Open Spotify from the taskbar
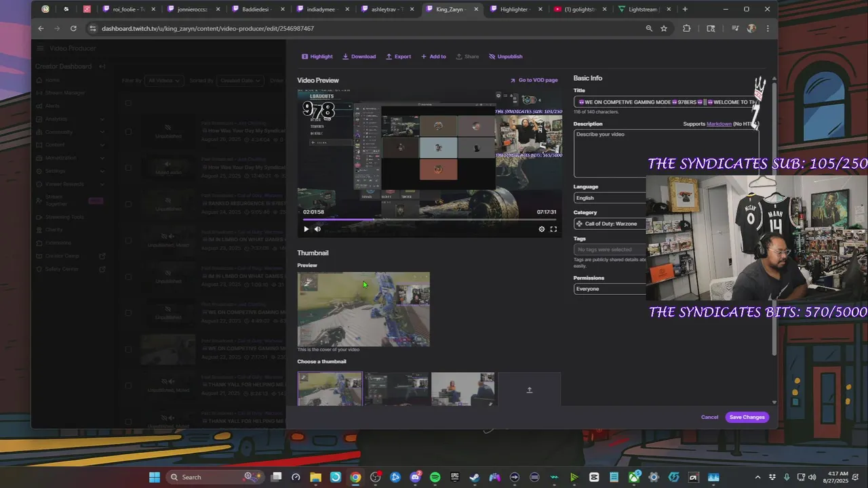 (x=435, y=477)
